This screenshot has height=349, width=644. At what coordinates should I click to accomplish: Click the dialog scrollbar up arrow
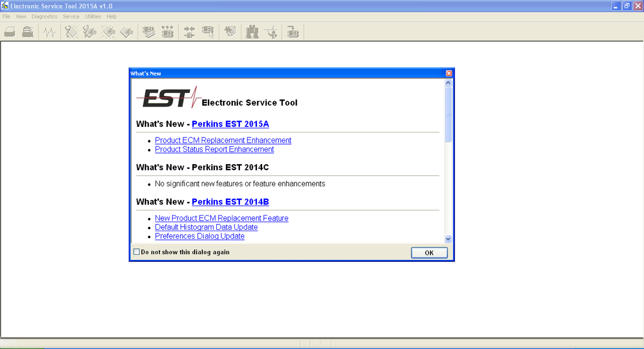coord(448,83)
